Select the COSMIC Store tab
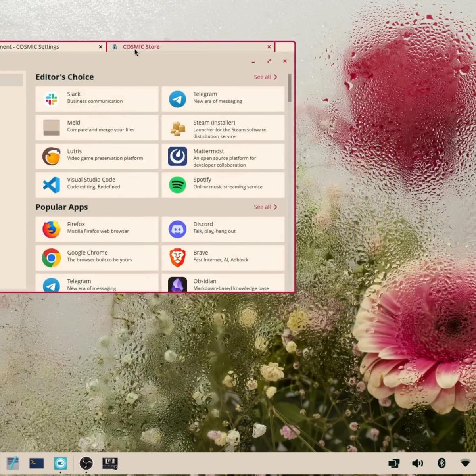 (190, 47)
